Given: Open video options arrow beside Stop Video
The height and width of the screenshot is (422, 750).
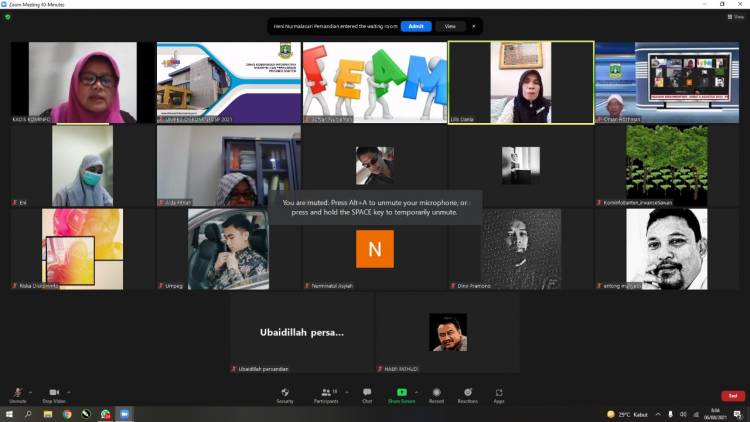Looking at the screenshot, I should coord(69,392).
